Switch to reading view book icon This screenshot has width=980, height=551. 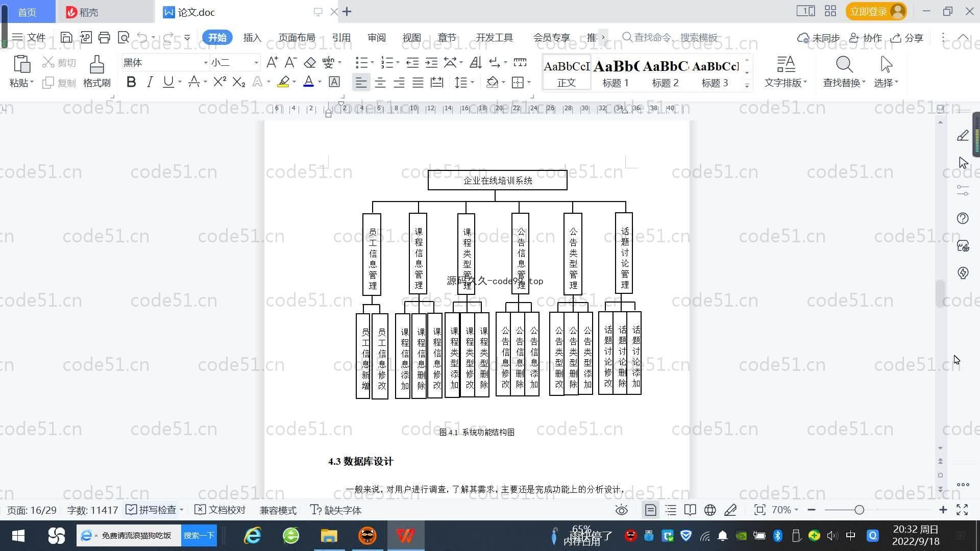pyautogui.click(x=690, y=510)
